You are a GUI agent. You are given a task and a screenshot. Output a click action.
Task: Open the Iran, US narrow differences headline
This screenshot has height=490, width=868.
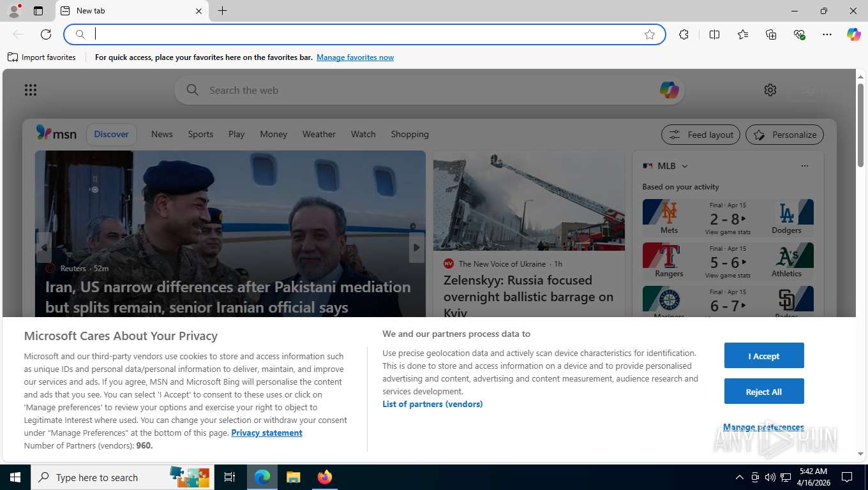228,297
